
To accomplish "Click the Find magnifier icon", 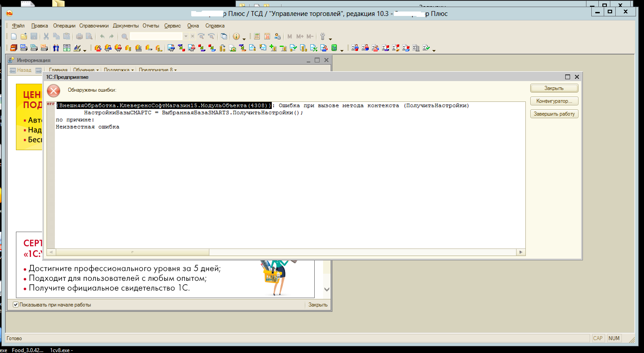I will [x=124, y=36].
